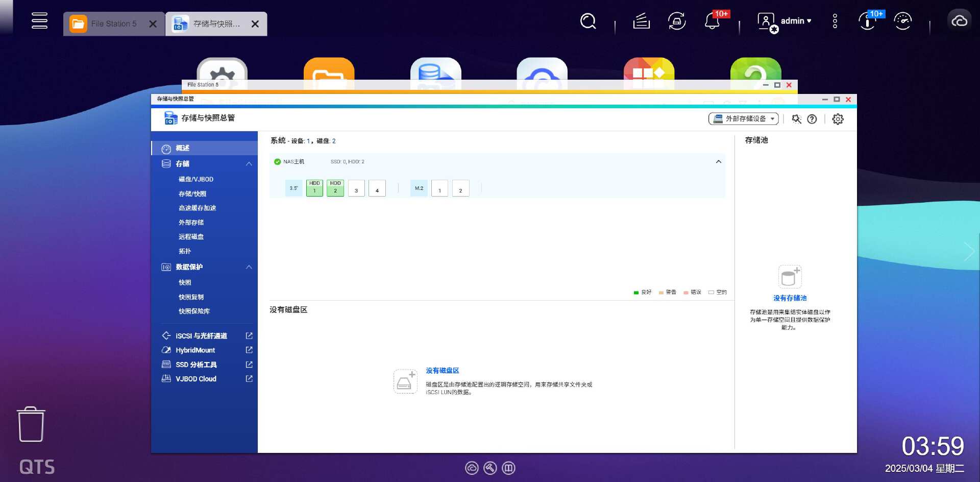Open the notifications bell icon
Image resolution: width=980 pixels, height=482 pixels.
tap(713, 21)
